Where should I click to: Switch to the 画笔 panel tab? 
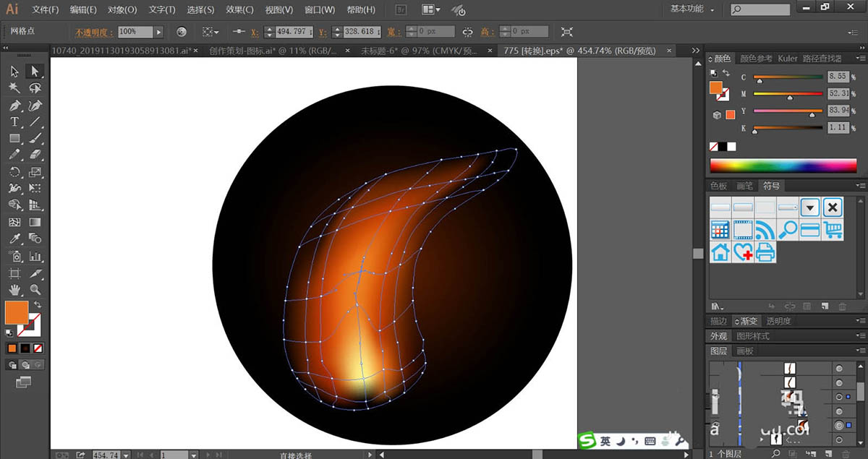(744, 186)
